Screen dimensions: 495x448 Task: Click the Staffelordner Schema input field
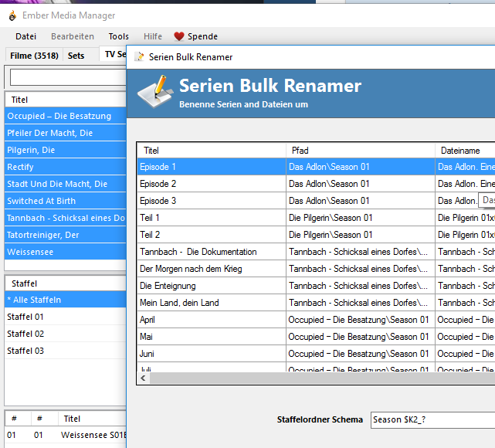coord(432,419)
